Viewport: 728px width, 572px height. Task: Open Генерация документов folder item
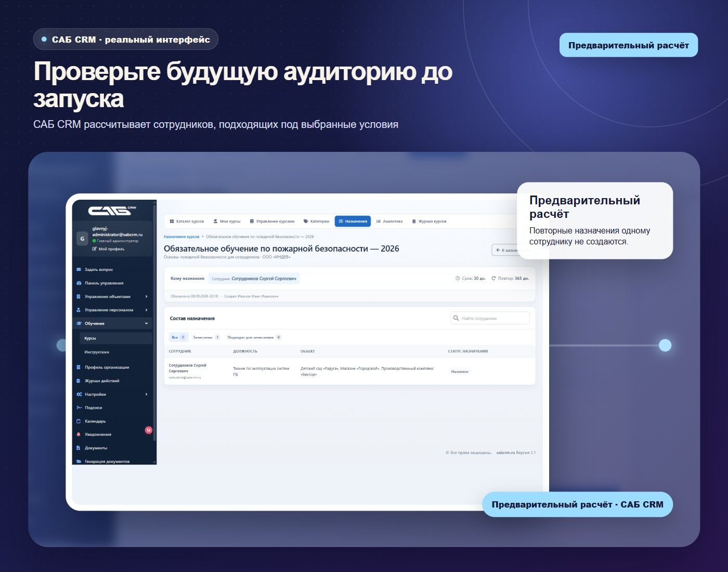(103, 461)
